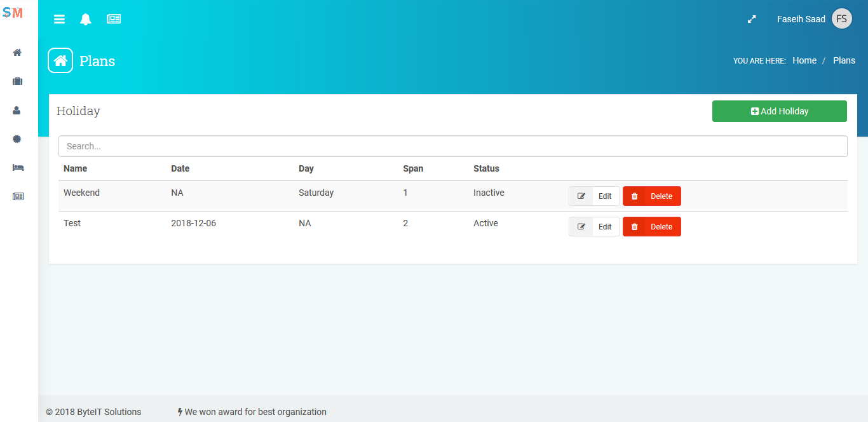Click the Plans breadcrumb
868x422 pixels.
coord(844,60)
